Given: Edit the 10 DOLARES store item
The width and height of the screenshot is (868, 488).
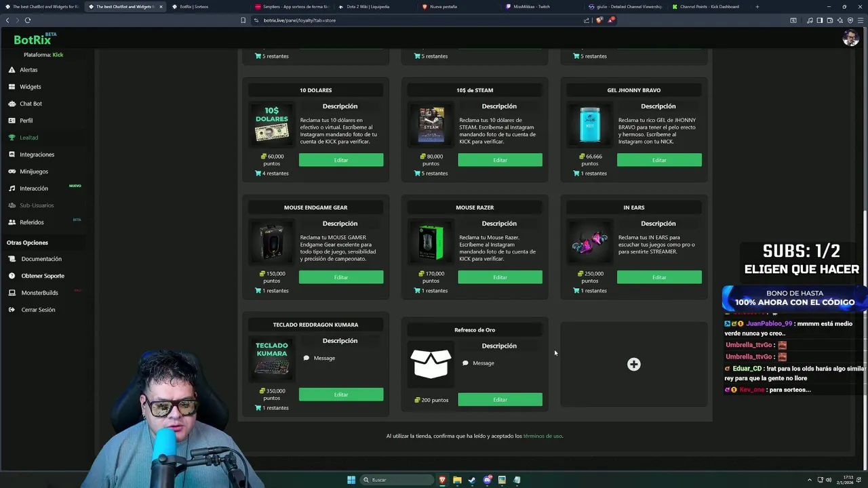Looking at the screenshot, I should coord(341,160).
